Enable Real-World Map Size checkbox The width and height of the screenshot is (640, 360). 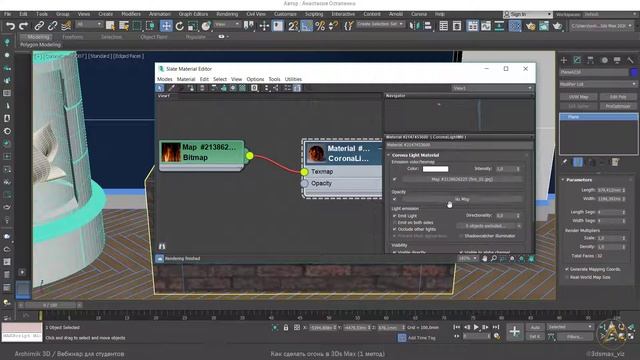tap(567, 277)
